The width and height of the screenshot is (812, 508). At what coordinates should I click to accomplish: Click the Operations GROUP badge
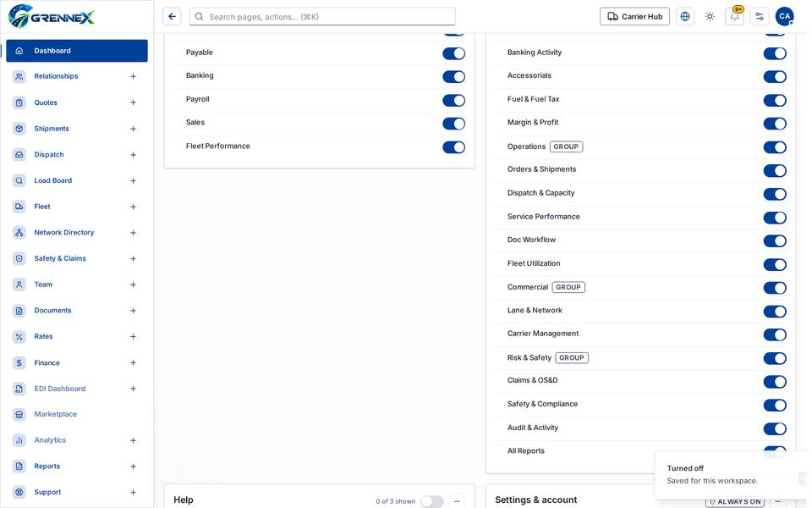(566, 146)
